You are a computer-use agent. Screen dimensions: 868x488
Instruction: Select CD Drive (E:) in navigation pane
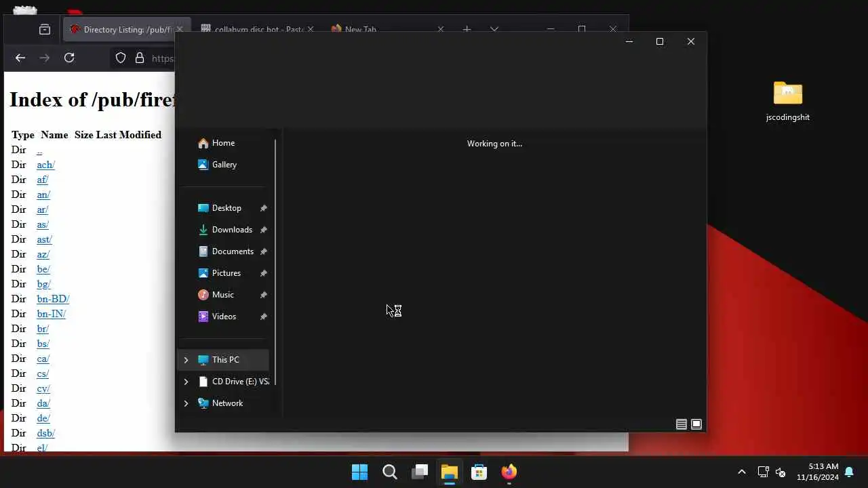pyautogui.click(x=233, y=382)
